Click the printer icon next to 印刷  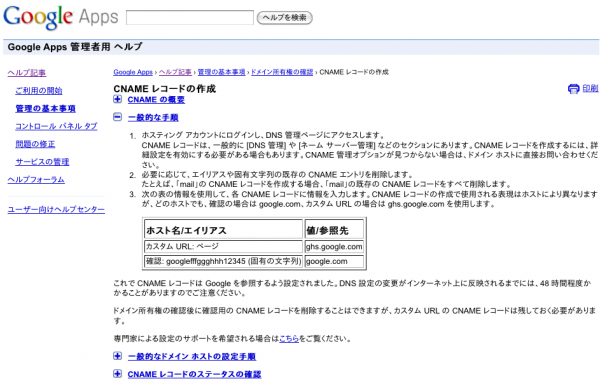pyautogui.click(x=573, y=89)
